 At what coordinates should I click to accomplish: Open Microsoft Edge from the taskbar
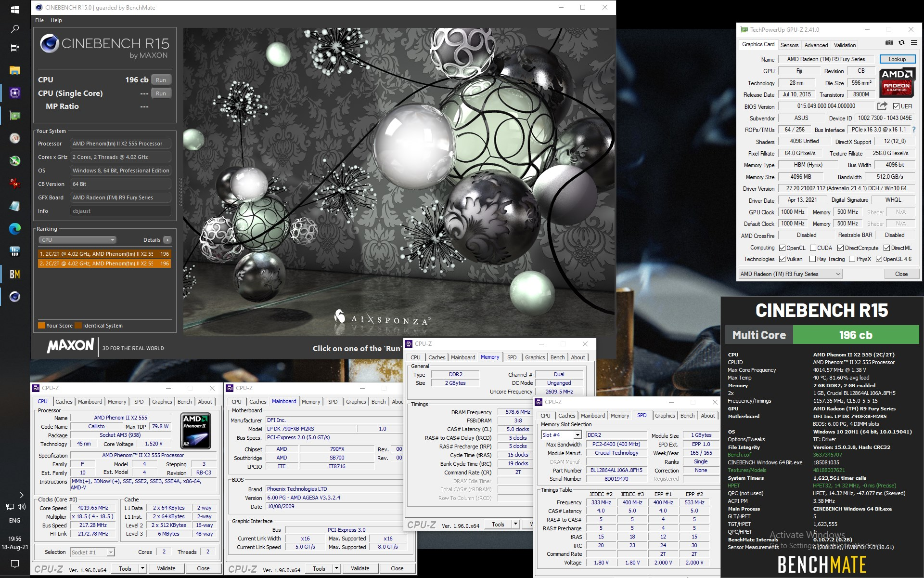click(x=14, y=229)
